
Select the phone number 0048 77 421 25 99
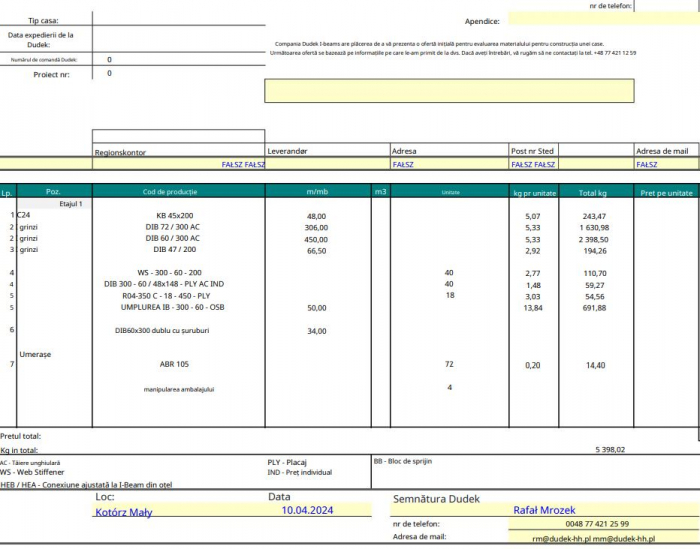tap(596, 523)
